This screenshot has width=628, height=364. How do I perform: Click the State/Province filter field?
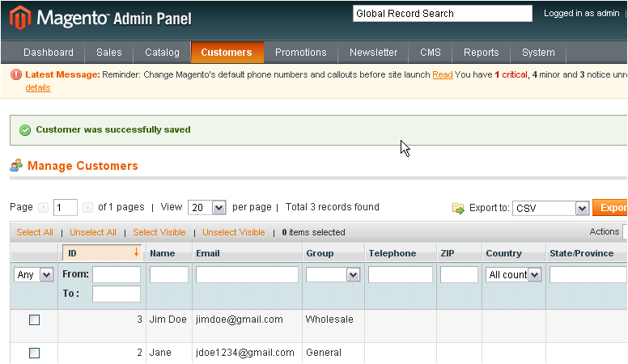pos(588,275)
